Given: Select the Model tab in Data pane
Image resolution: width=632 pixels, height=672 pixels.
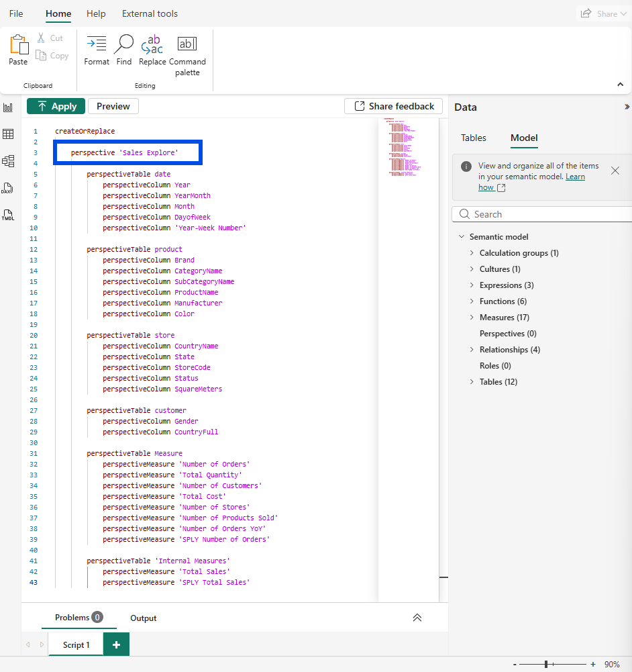Looking at the screenshot, I should [x=524, y=138].
